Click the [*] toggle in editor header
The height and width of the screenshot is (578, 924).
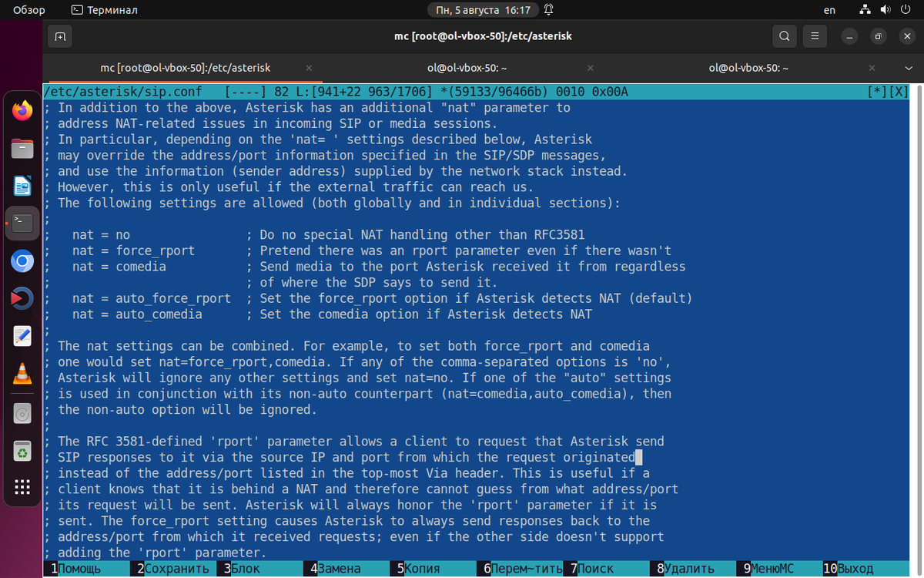[x=877, y=92]
